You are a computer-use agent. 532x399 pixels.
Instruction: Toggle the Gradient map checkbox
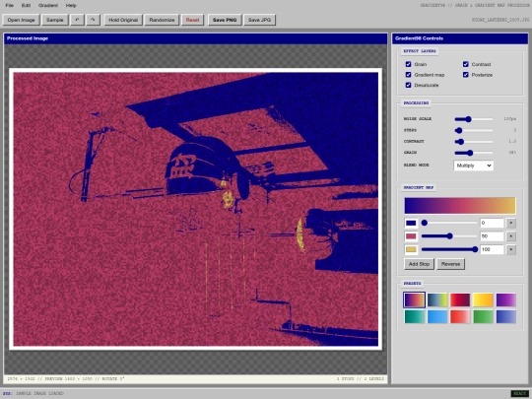pos(408,75)
